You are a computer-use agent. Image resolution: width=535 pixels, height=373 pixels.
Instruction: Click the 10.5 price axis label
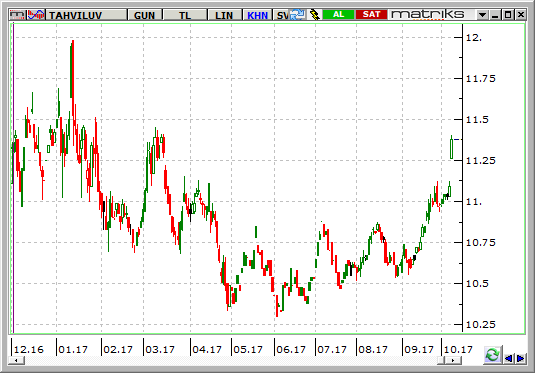(477, 284)
